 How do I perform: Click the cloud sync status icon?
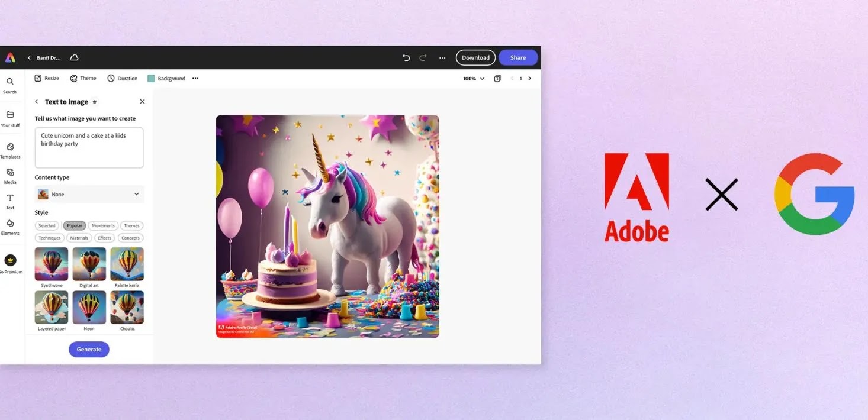(74, 57)
